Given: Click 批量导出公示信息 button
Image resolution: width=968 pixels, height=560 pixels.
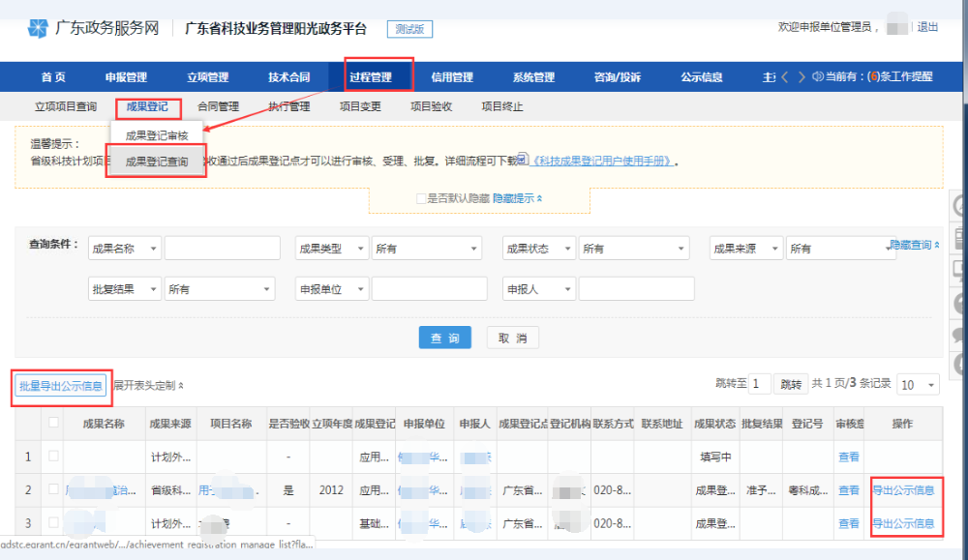Looking at the screenshot, I should click(x=62, y=386).
